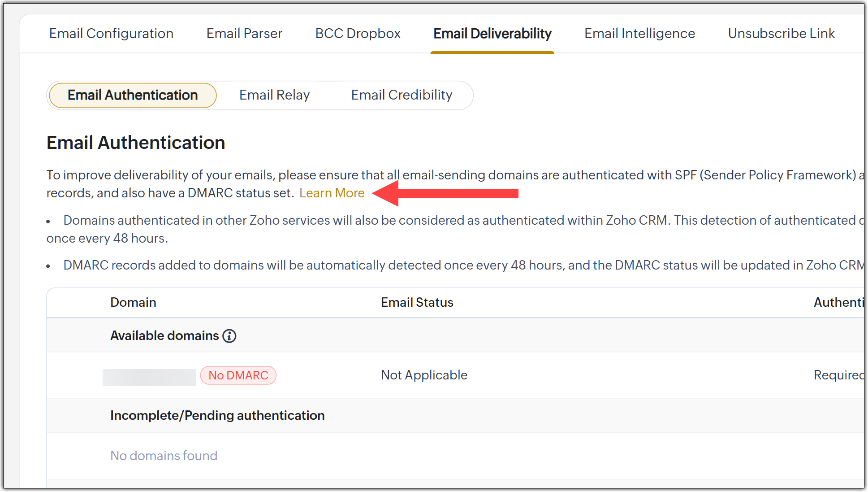Click the Domain column header

point(133,303)
